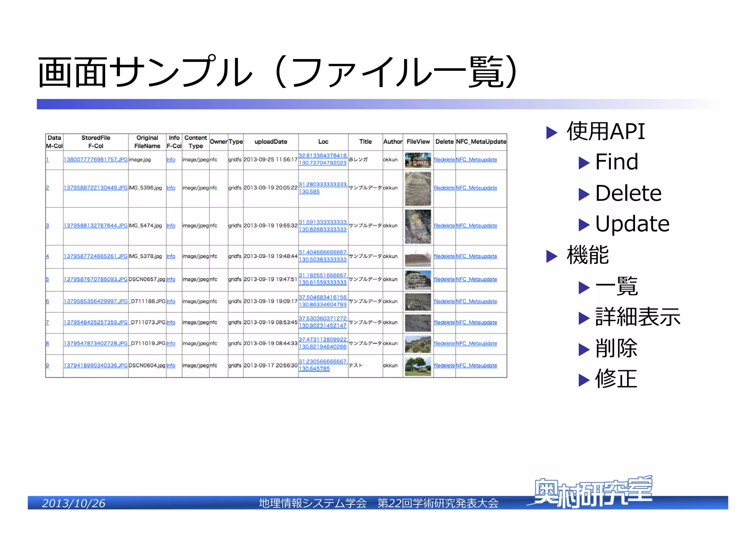This screenshot has height=534, width=756.
Task: Open stored file link 1379587724665261.JPG
Action: pyautogui.click(x=96, y=256)
